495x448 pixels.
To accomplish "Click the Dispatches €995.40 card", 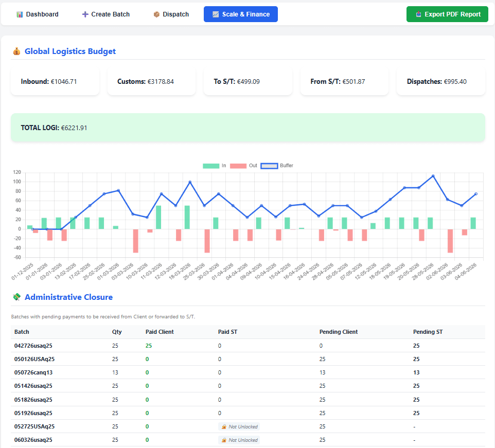I will [x=440, y=81].
